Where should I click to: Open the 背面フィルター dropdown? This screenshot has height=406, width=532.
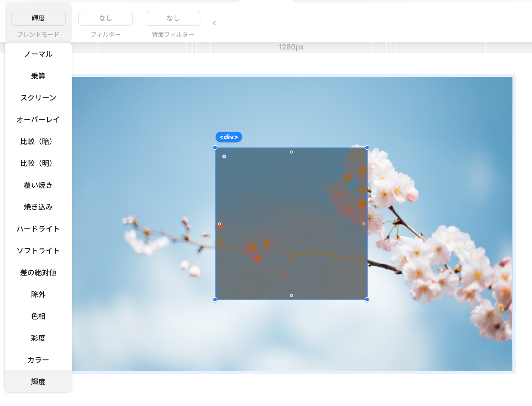point(173,18)
